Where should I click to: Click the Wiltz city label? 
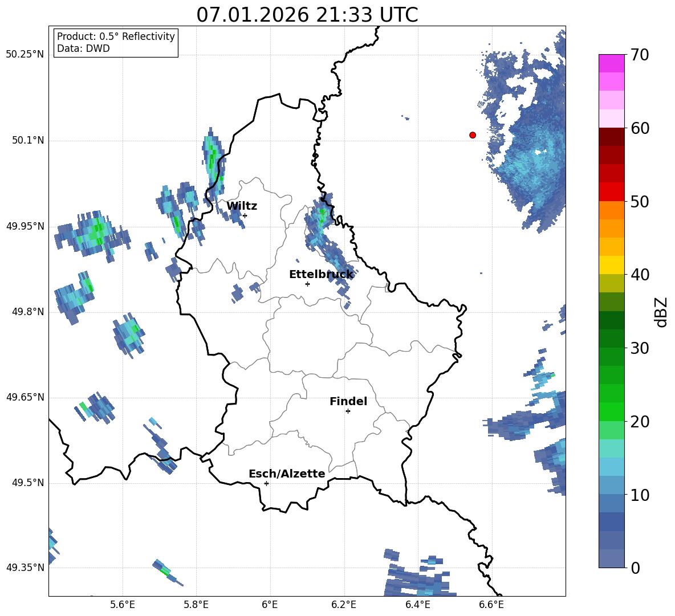tap(242, 206)
